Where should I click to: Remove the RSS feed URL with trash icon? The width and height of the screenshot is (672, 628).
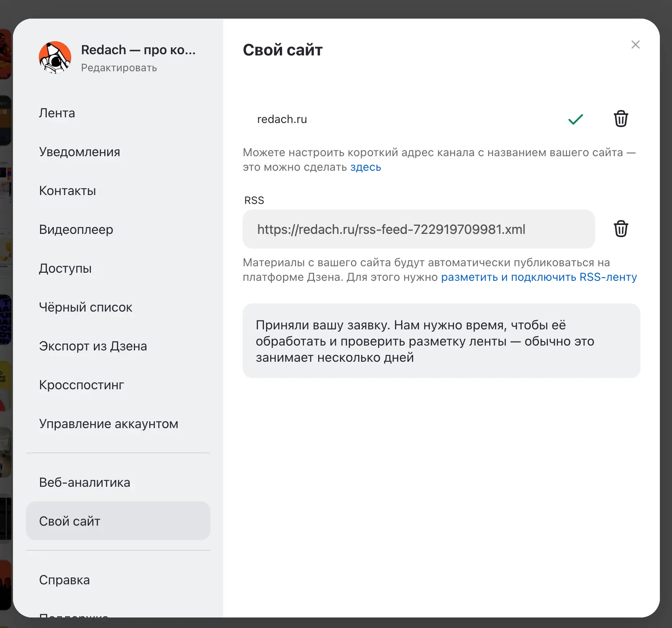click(621, 229)
